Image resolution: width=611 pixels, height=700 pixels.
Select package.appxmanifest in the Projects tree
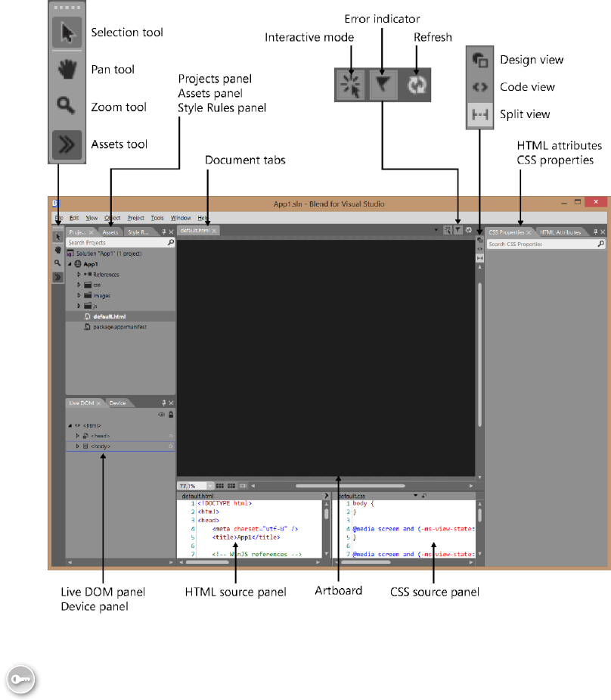120,327
